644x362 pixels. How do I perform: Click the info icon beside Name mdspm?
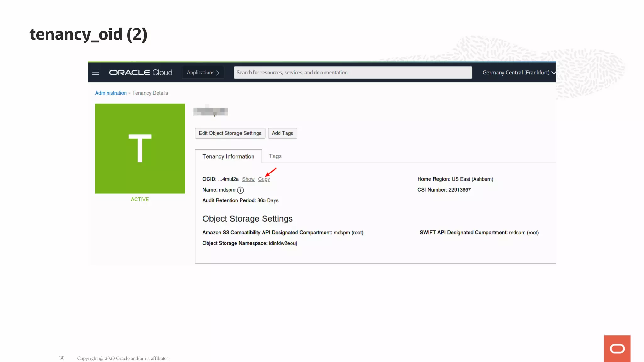pyautogui.click(x=241, y=190)
